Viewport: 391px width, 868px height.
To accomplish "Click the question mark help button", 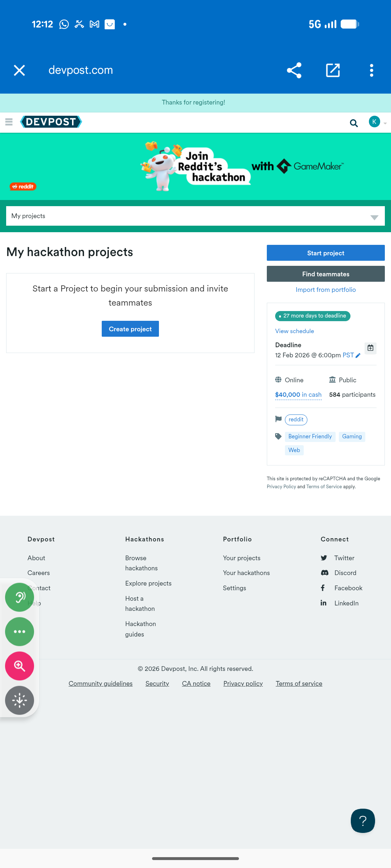I will (x=363, y=821).
